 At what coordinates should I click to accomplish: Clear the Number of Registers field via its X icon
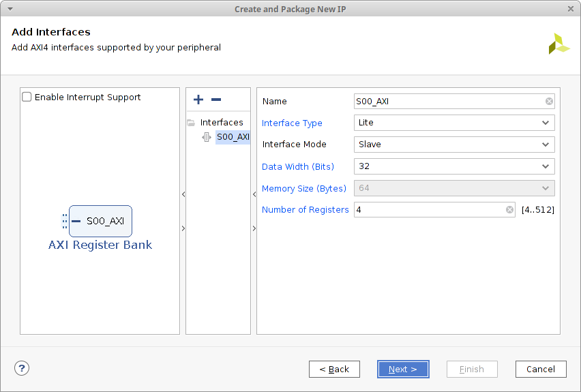[x=509, y=210]
